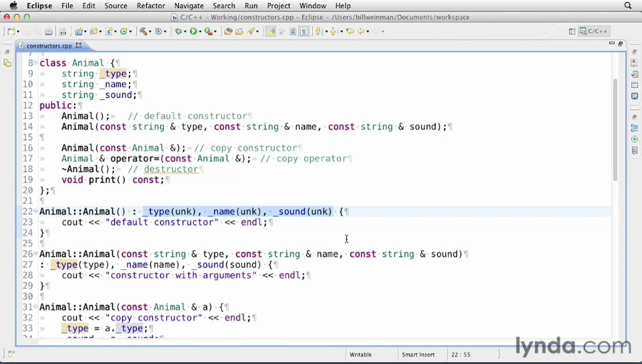Open the Project menu
Screen dimensions: 642x364
click(x=279, y=6)
